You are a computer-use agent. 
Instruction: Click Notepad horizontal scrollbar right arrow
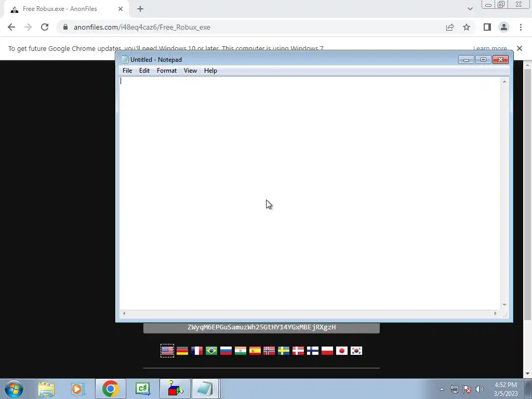click(495, 313)
